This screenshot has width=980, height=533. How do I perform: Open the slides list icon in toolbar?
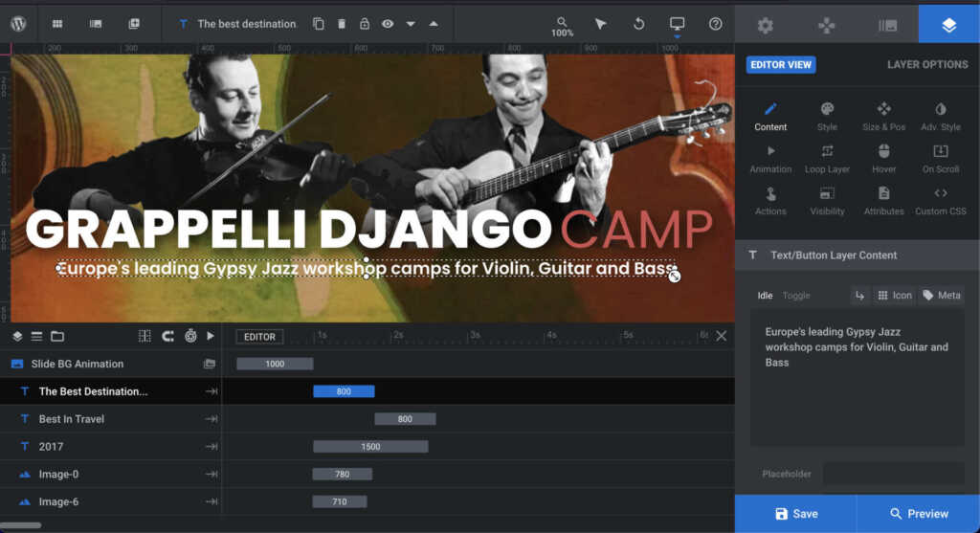[x=95, y=24]
